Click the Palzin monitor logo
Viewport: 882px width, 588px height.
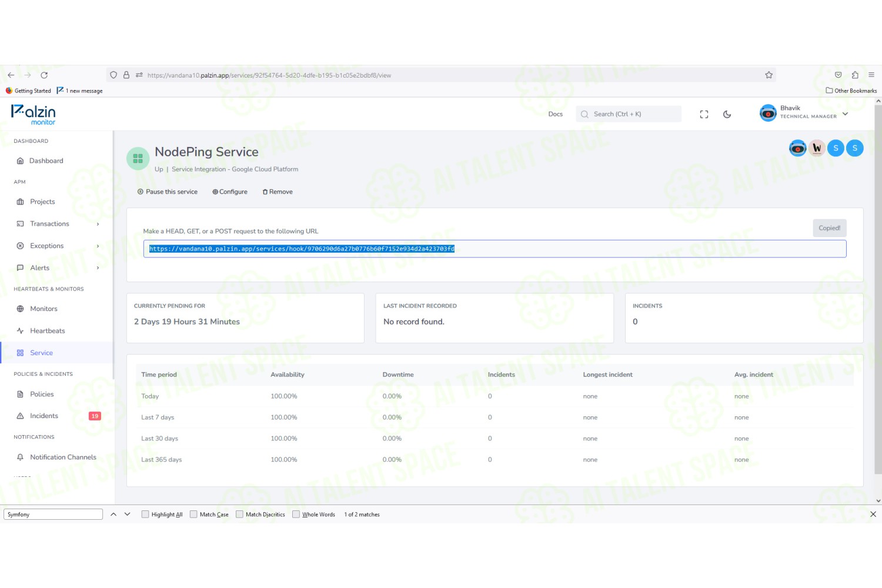click(x=34, y=115)
